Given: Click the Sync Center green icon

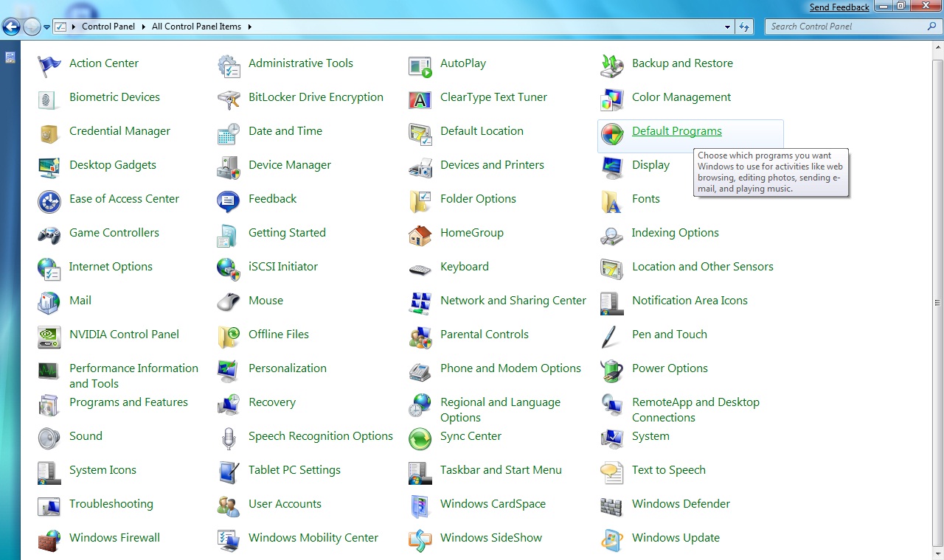Looking at the screenshot, I should pos(420,439).
